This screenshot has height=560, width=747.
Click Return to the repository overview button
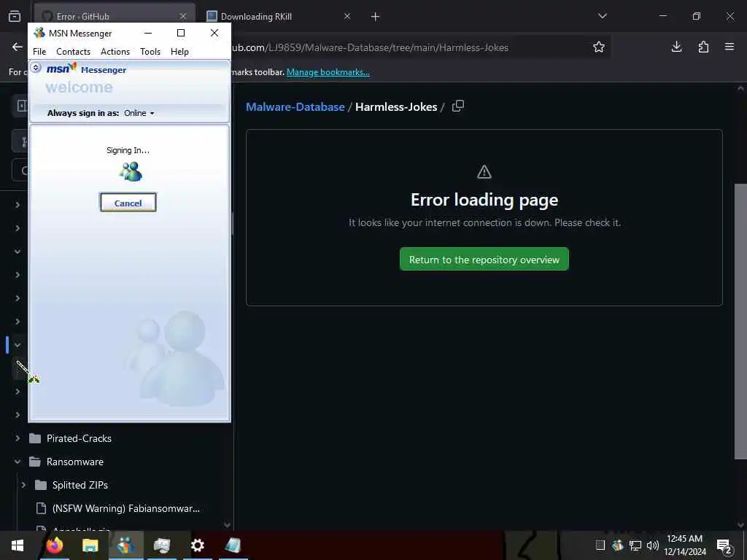(x=484, y=259)
